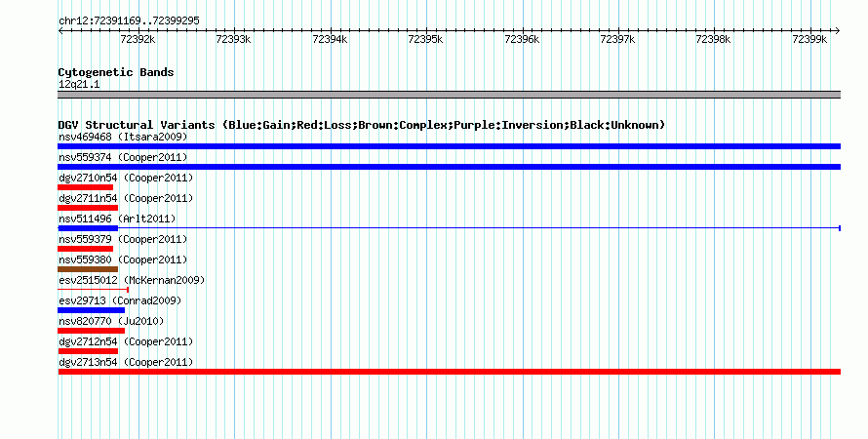
Task: Click the thick blue nsv511496 bar segment
Action: coord(88,228)
